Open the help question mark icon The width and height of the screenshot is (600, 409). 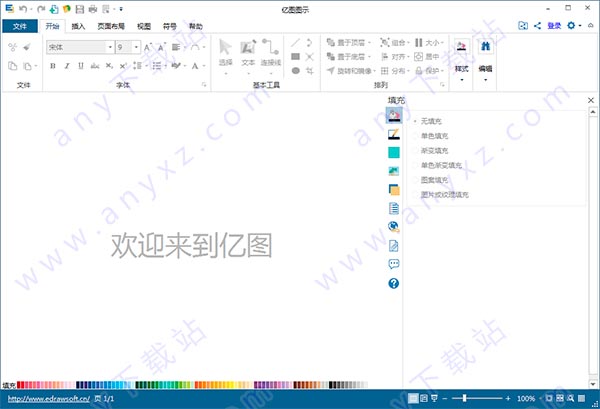pos(394,283)
